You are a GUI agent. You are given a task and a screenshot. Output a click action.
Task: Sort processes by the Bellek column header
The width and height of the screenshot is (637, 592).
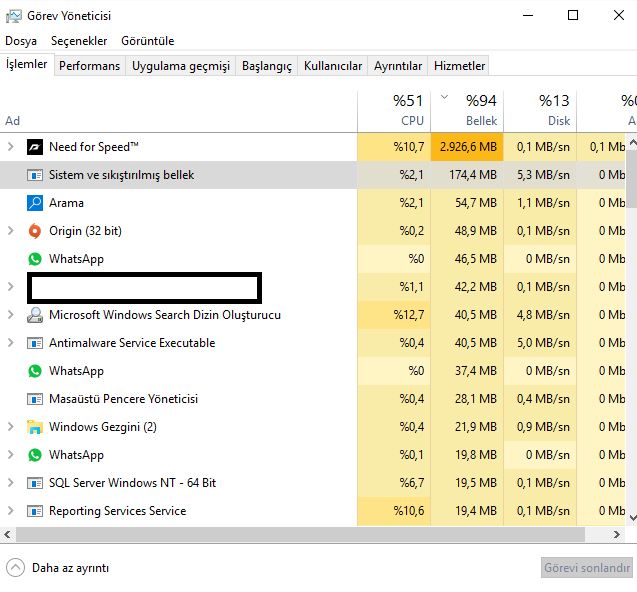coord(467,111)
